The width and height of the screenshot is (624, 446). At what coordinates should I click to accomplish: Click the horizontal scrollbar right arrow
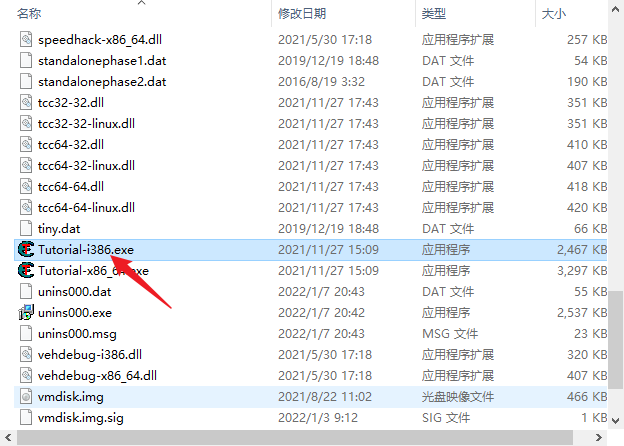(598, 438)
